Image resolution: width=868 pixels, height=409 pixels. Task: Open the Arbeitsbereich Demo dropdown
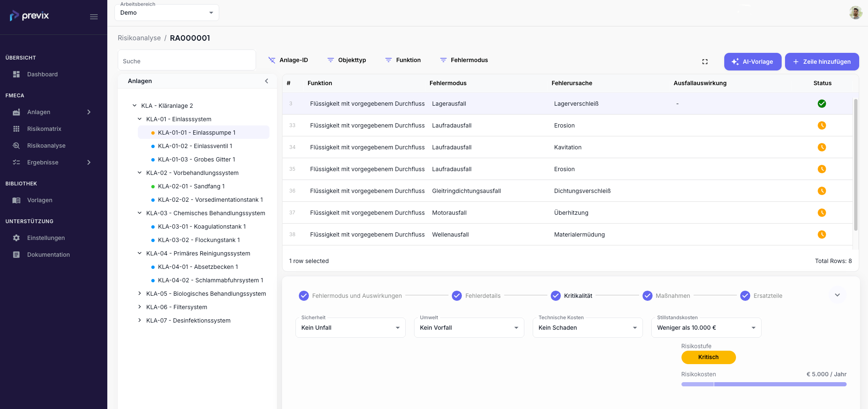167,13
